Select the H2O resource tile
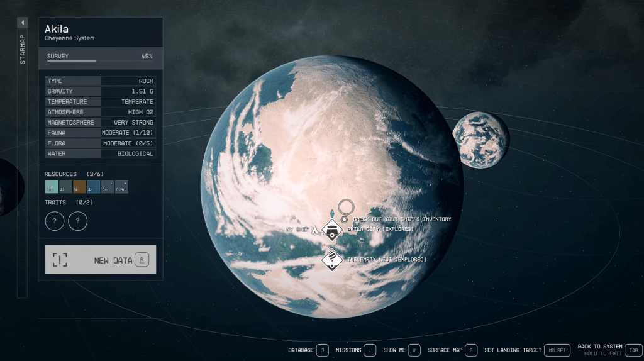 tap(52, 187)
